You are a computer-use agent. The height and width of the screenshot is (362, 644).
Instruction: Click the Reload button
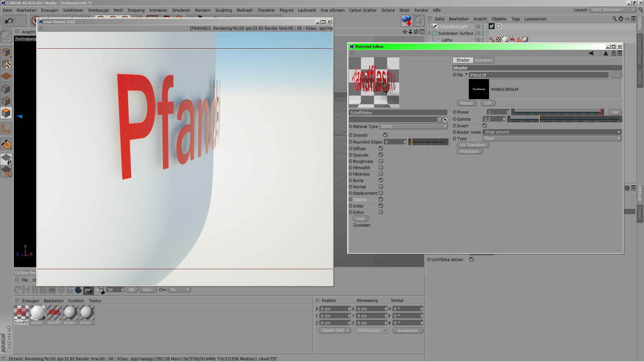[466, 103]
